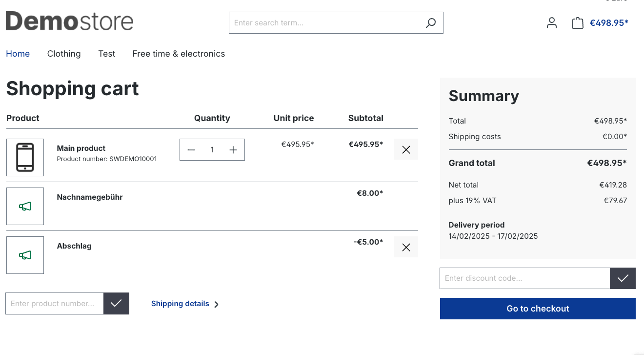Image resolution: width=644 pixels, height=355 pixels.
Task: Increase Main product quantity with plus
Action: tap(233, 150)
